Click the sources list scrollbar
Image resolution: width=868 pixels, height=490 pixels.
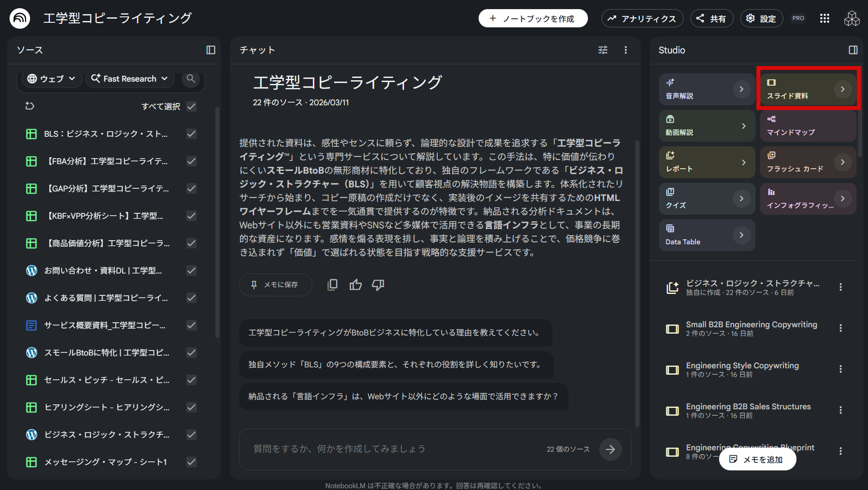tap(217, 222)
